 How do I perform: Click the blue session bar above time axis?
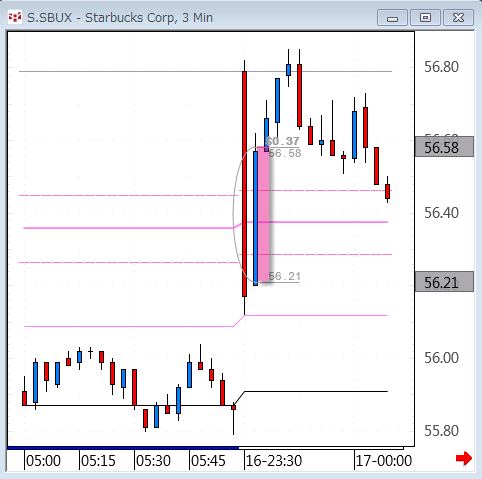click(123, 448)
